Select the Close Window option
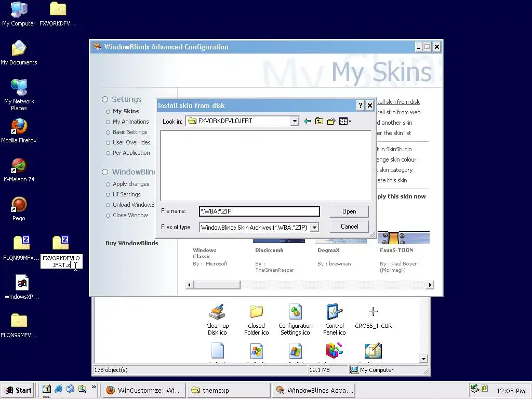This screenshot has width=532, height=399. tap(127, 215)
